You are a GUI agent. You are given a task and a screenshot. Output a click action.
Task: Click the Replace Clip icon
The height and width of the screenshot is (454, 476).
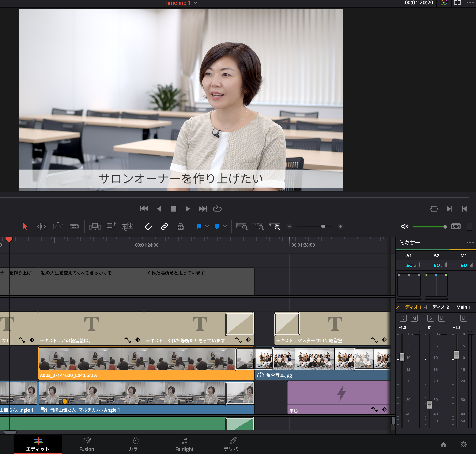point(127,227)
